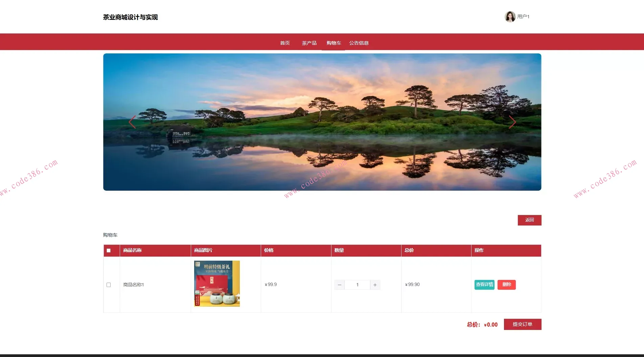This screenshot has height=357, width=644.
Task: Show previous carousel banner slide
Action: (x=132, y=122)
